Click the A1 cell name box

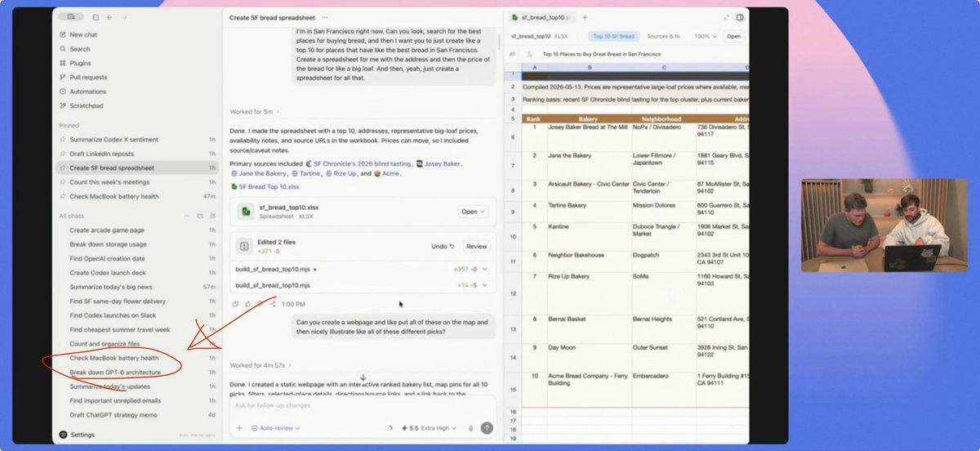click(512, 54)
